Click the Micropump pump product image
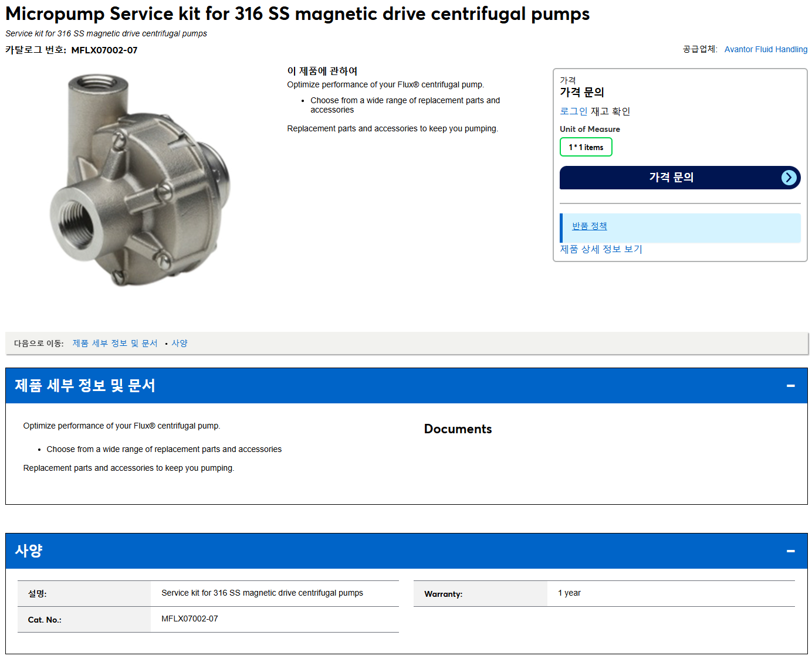The height and width of the screenshot is (666, 812). coord(140,180)
